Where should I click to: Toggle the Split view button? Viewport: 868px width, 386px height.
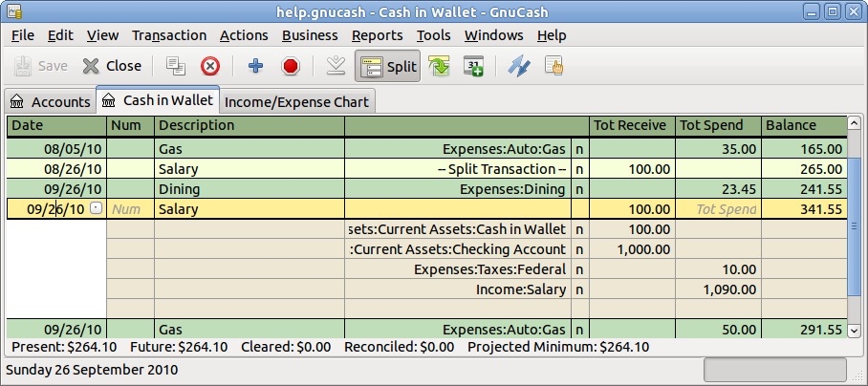(387, 66)
